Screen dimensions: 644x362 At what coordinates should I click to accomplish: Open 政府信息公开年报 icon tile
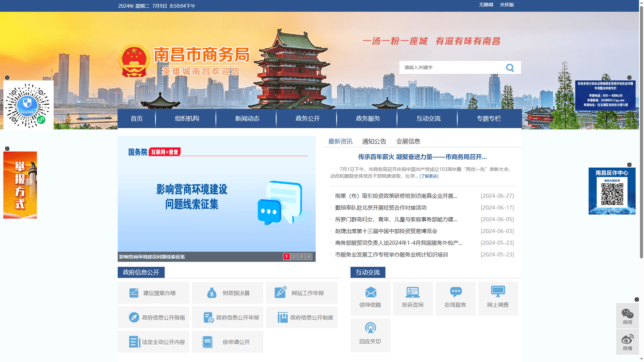(228, 317)
